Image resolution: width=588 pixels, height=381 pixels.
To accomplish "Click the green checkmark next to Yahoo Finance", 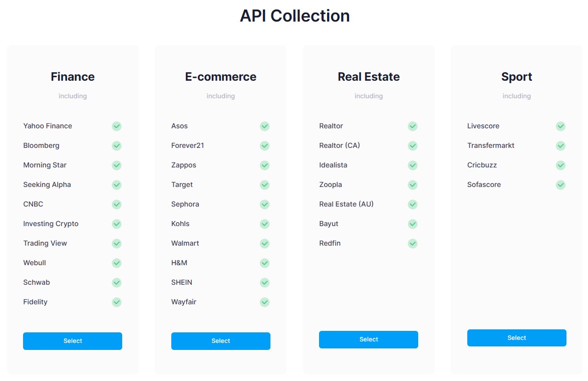I will (116, 126).
